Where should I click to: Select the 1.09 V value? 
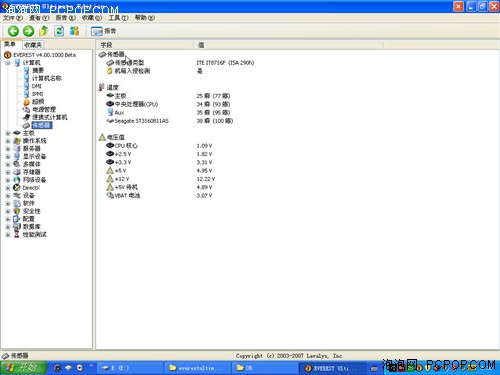(204, 146)
